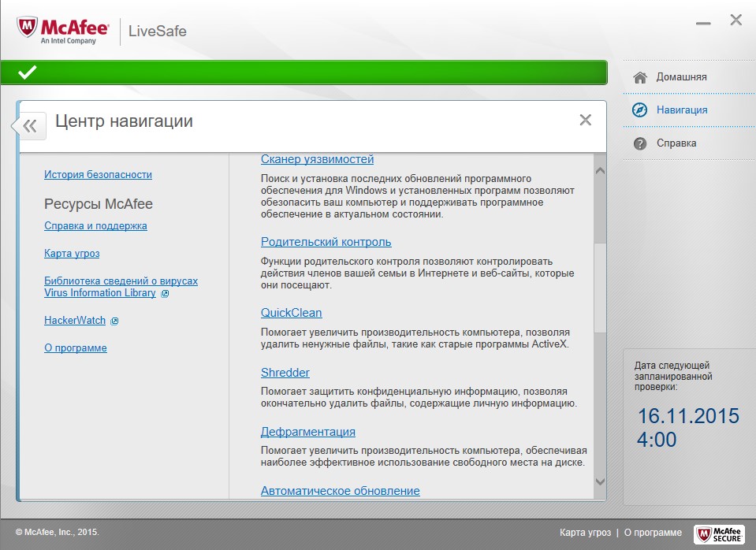Click the vertical scrollbar thumb
The image size is (756, 550).
(x=600, y=288)
